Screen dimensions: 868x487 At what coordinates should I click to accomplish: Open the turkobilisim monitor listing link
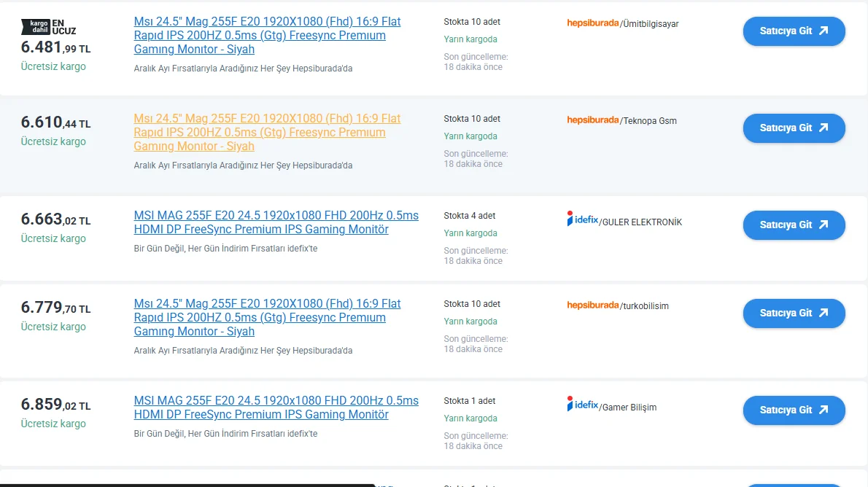pyautogui.click(x=267, y=318)
